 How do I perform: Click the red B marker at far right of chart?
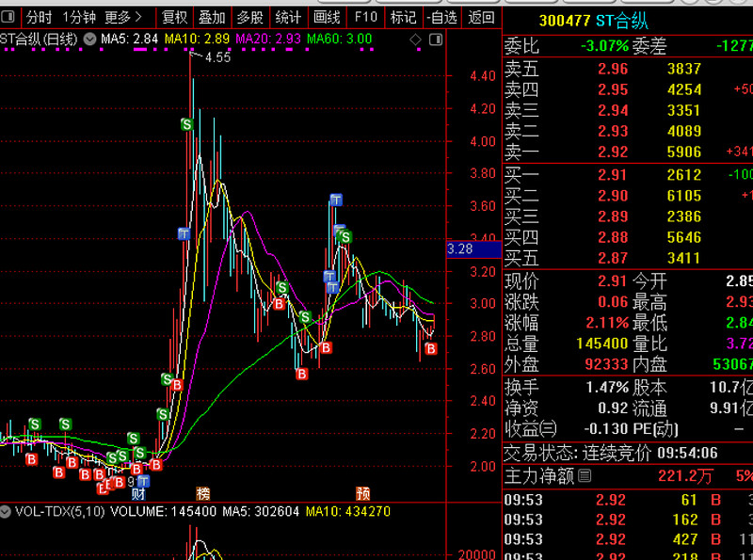(x=431, y=348)
